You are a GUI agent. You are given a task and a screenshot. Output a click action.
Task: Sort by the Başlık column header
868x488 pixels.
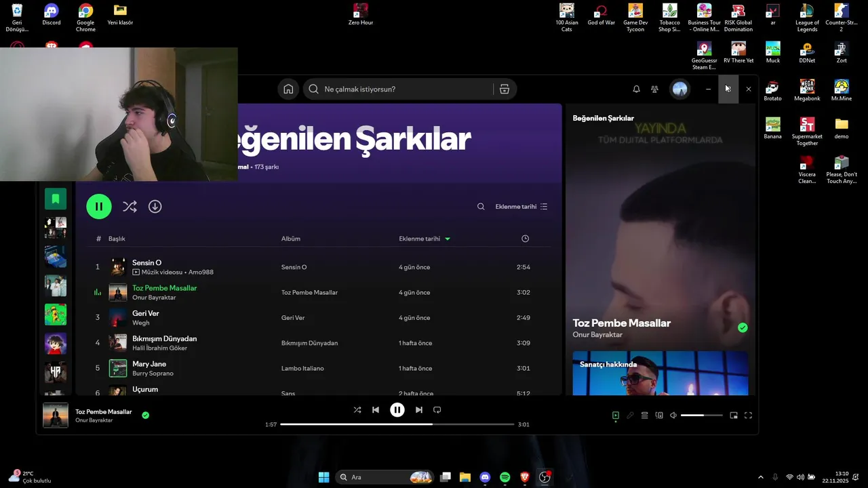(x=117, y=239)
